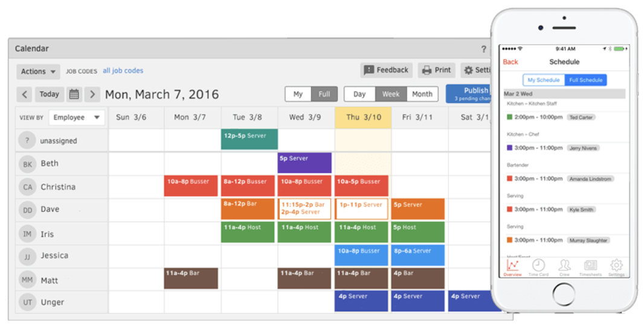This screenshot has width=644, height=326.
Task: Select Christina's CA avatar
Action: [27, 187]
